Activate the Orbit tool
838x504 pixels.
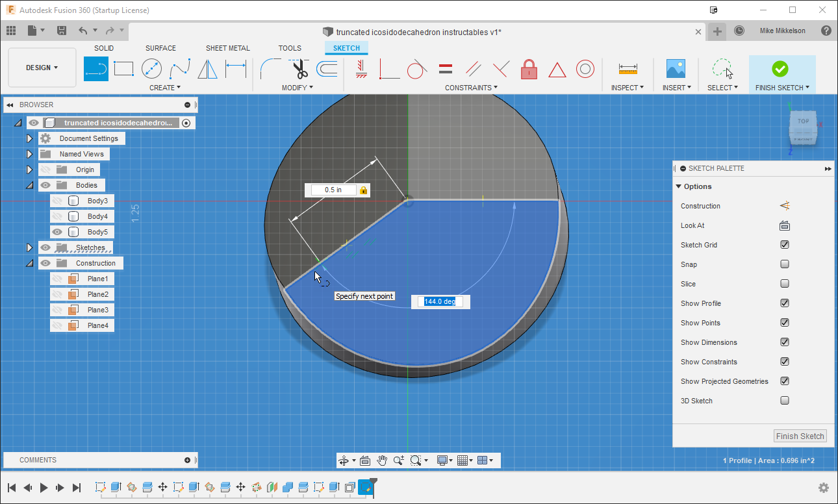tap(344, 460)
